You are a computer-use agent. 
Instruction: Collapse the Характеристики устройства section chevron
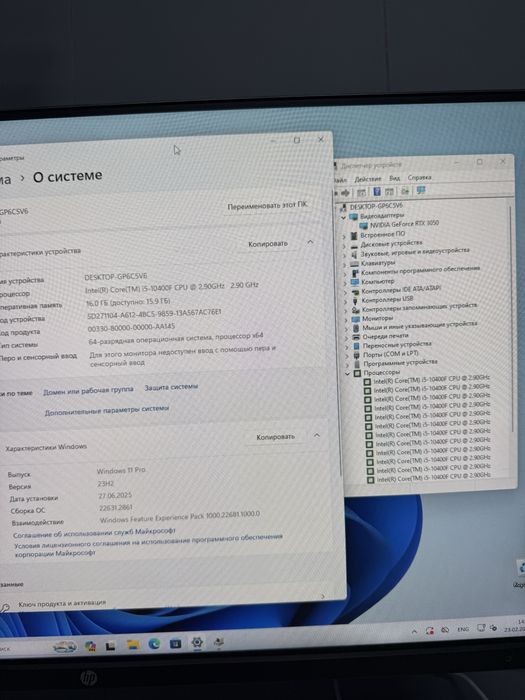point(310,242)
